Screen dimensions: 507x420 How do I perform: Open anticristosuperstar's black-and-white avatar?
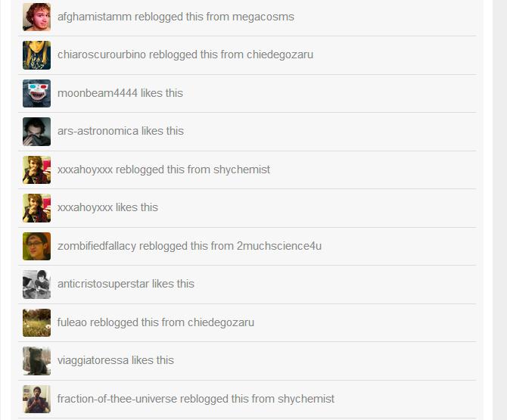(36, 285)
